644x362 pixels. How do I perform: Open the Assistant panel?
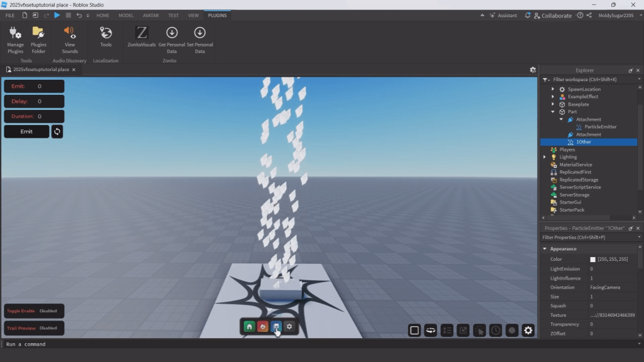(503, 15)
